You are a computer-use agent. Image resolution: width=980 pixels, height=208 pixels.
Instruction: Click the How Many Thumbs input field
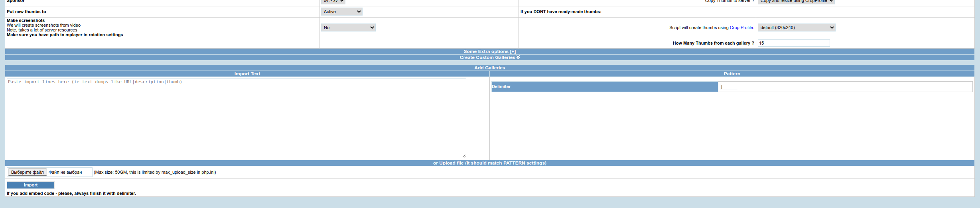[x=794, y=43]
